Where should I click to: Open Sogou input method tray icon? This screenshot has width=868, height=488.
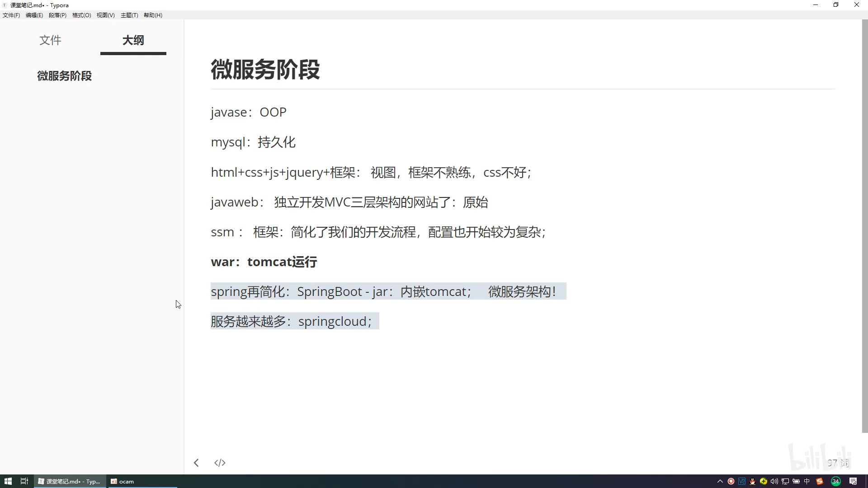819,481
